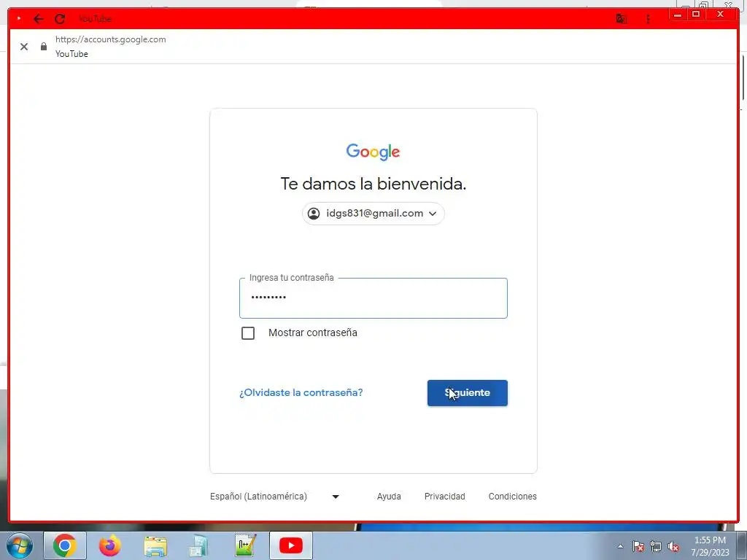This screenshot has width=747, height=560.
Task: Open the Notepad++ taskbar icon
Action: click(x=246, y=545)
